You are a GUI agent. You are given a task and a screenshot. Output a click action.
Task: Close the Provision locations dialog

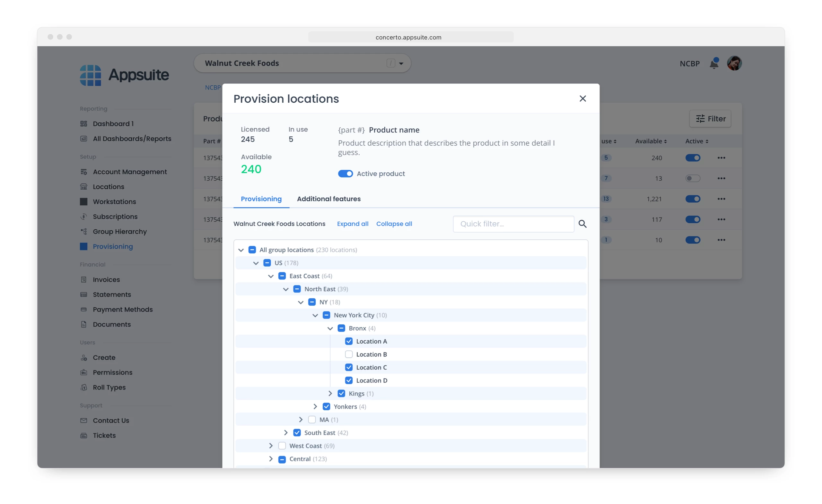(582, 99)
